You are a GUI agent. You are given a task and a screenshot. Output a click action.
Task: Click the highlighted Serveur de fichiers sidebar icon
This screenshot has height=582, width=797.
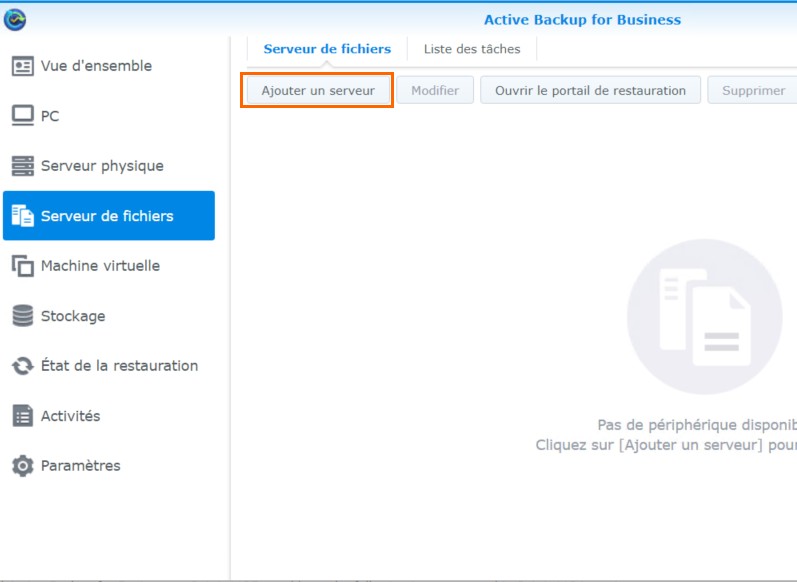click(22, 216)
